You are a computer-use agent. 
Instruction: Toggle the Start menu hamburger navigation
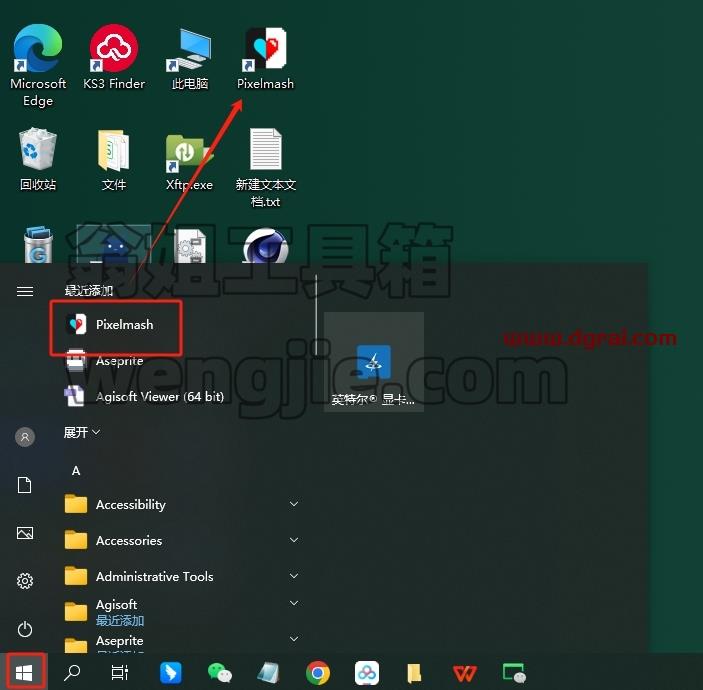25,291
